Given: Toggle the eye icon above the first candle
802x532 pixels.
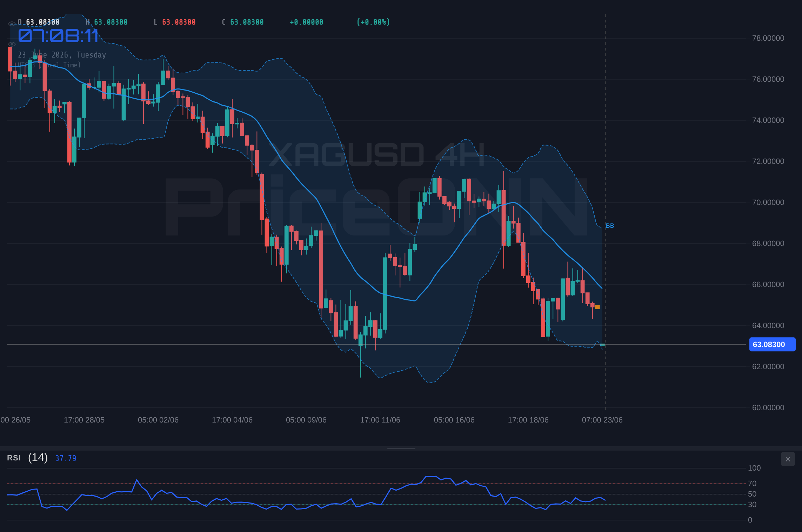Looking at the screenshot, I should pyautogui.click(x=12, y=44).
